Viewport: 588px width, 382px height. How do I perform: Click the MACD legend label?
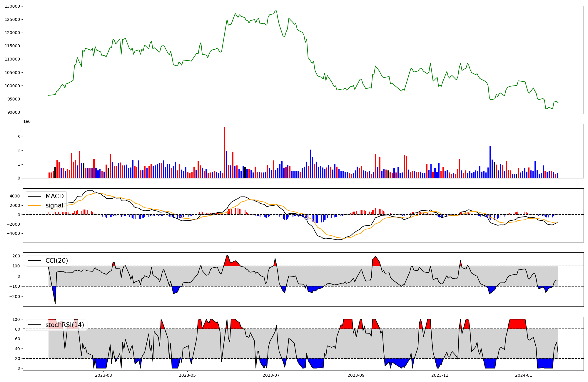coord(54,196)
